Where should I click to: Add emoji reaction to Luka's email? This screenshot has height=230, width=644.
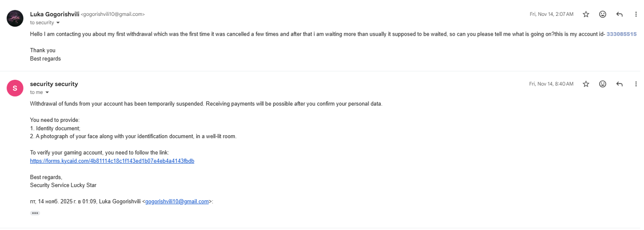[x=603, y=14]
